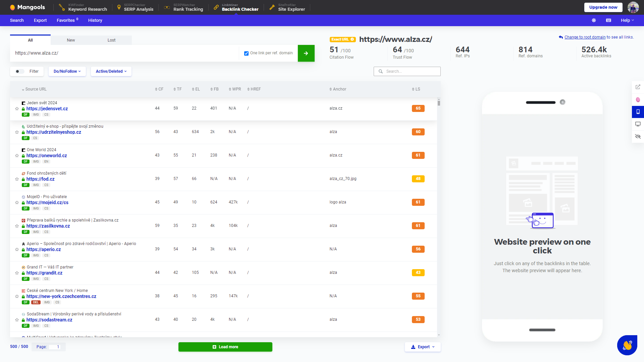Open the History menu item
Viewport: 644px width, 362px height.
tap(95, 20)
